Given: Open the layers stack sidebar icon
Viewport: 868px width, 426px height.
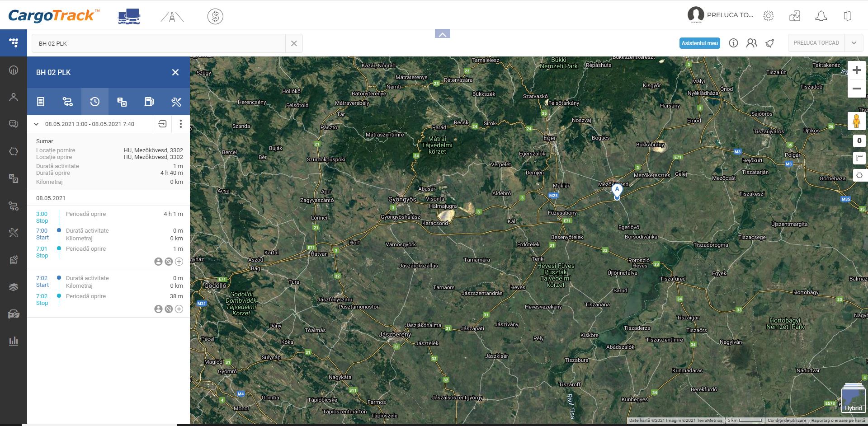Looking at the screenshot, I should point(14,287).
